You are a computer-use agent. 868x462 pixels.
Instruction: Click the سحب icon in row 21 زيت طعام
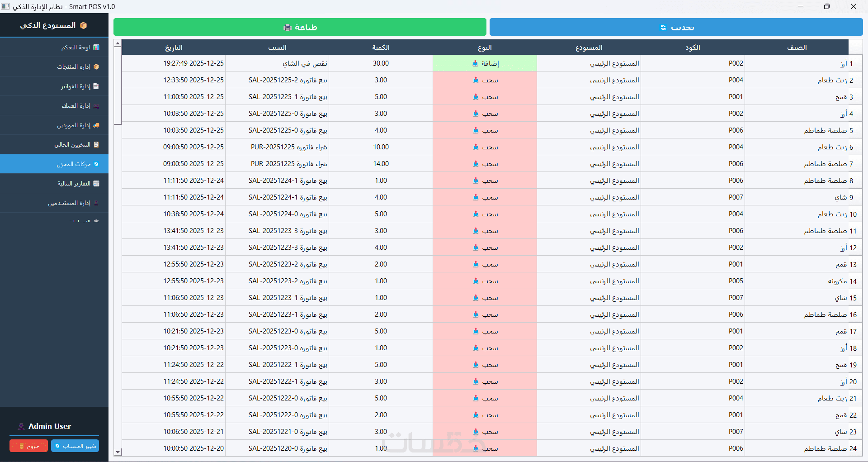[476, 398]
